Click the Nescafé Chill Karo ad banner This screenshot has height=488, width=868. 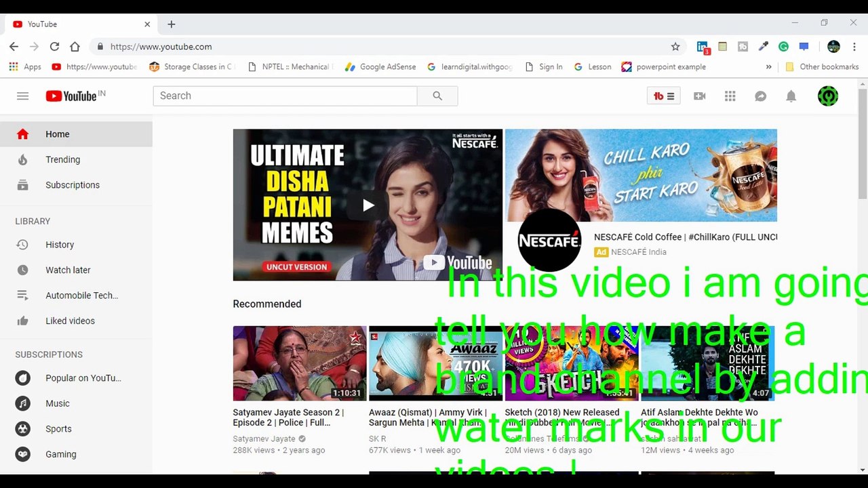point(641,176)
